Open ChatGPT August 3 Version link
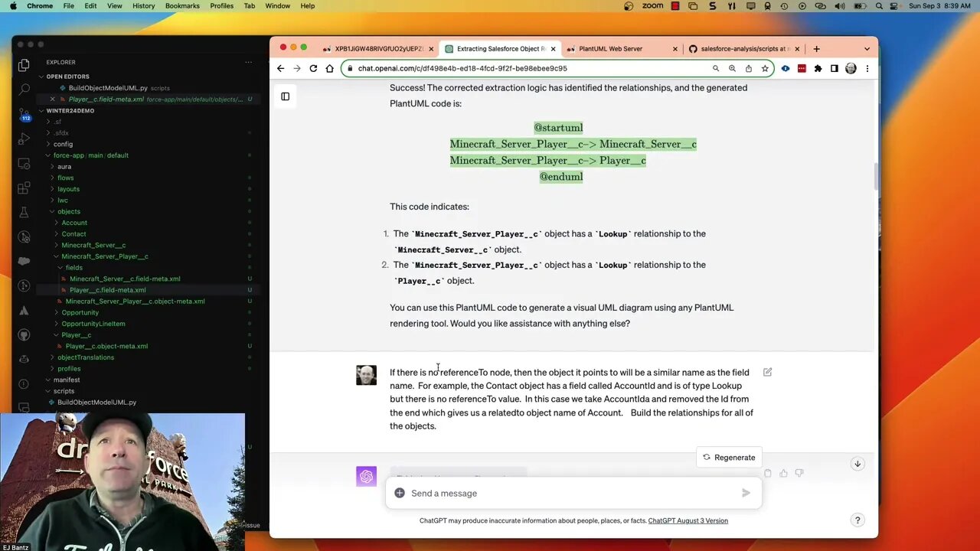This screenshot has height=551, width=980. click(x=688, y=520)
